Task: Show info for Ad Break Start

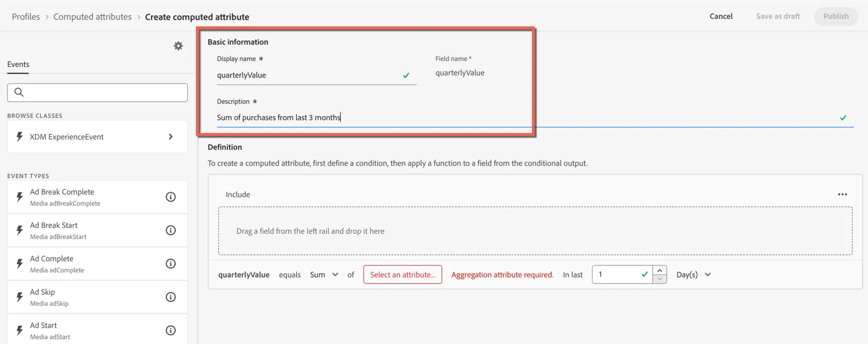Action: (x=171, y=230)
